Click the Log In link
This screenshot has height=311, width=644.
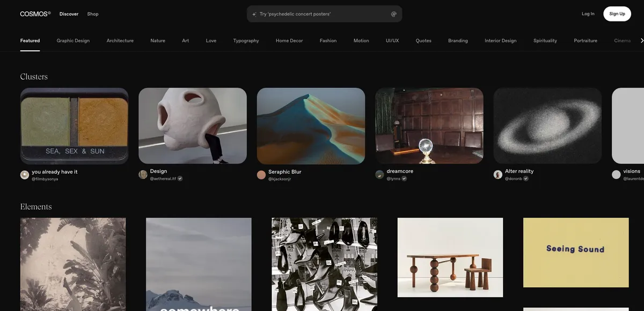(588, 14)
